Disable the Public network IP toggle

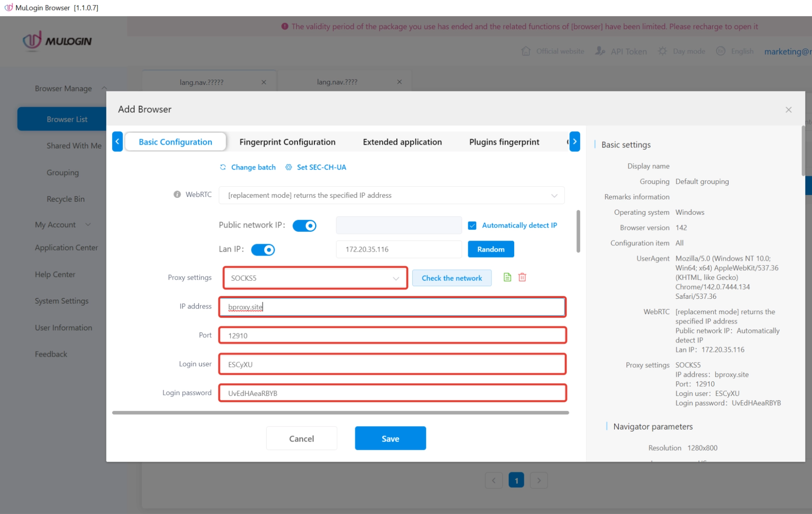click(x=305, y=225)
